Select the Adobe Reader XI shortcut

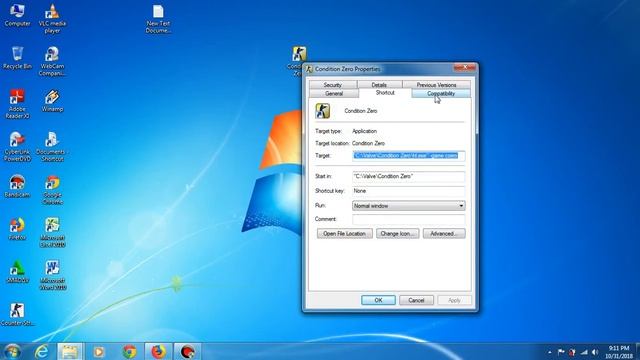(17, 104)
